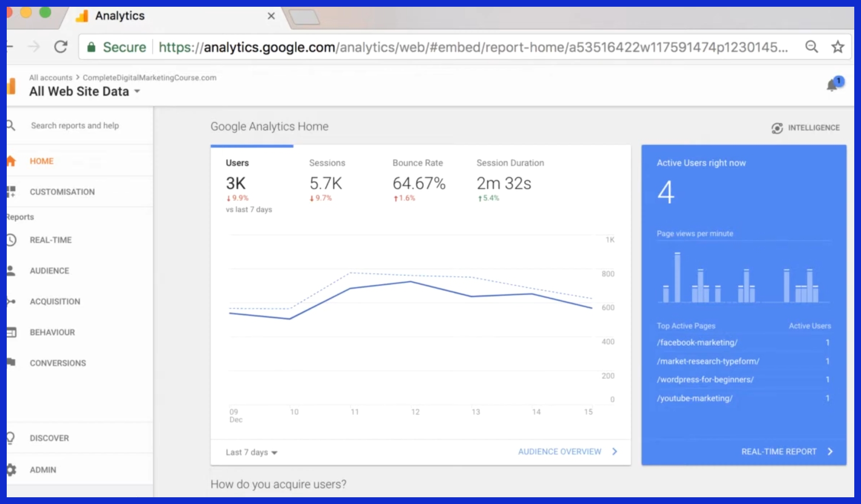Viewport: 861px width, 504px height.
Task: Click the /facebook-marketing/ active page row
Action: 744,342
